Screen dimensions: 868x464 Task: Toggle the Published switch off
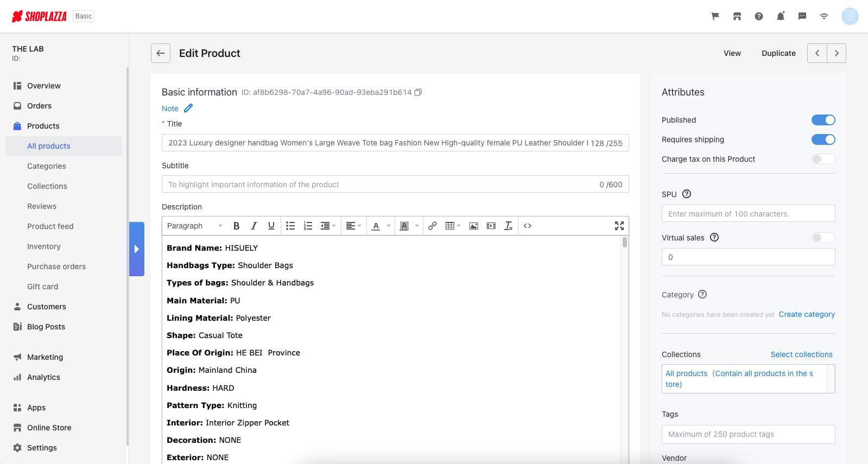[823, 120]
